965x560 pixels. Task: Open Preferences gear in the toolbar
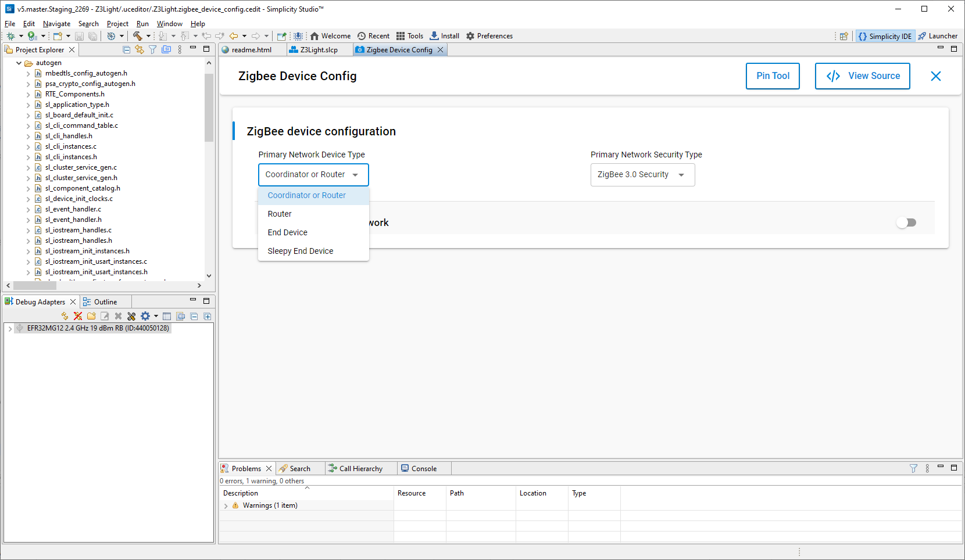point(470,36)
